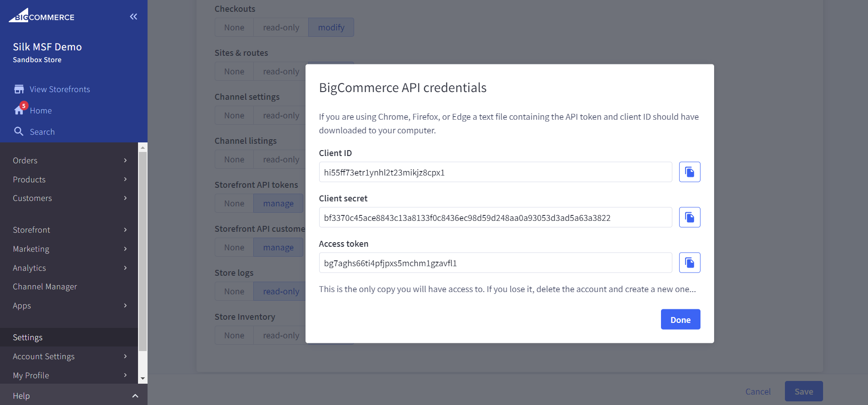Collapse the Help panel caret
The width and height of the screenshot is (868, 405).
click(135, 395)
